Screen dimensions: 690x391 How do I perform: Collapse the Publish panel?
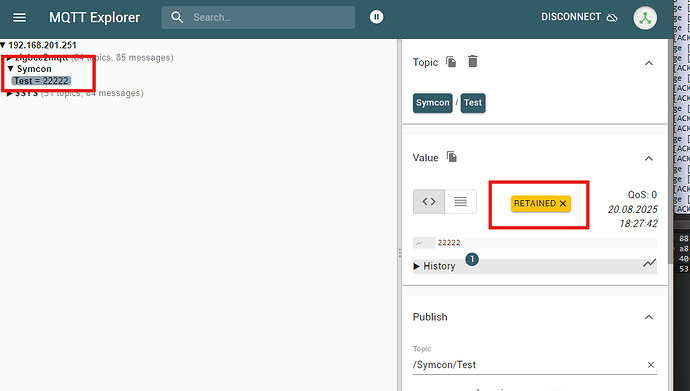(x=649, y=317)
